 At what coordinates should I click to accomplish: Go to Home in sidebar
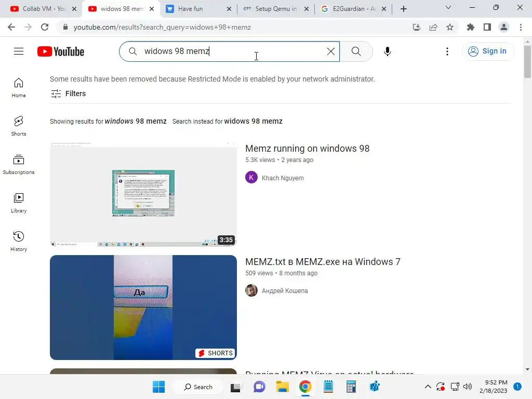tap(19, 87)
